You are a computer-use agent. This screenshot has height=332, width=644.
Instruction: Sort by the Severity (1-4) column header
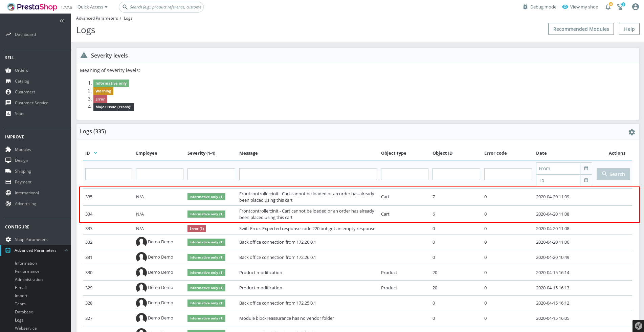201,153
